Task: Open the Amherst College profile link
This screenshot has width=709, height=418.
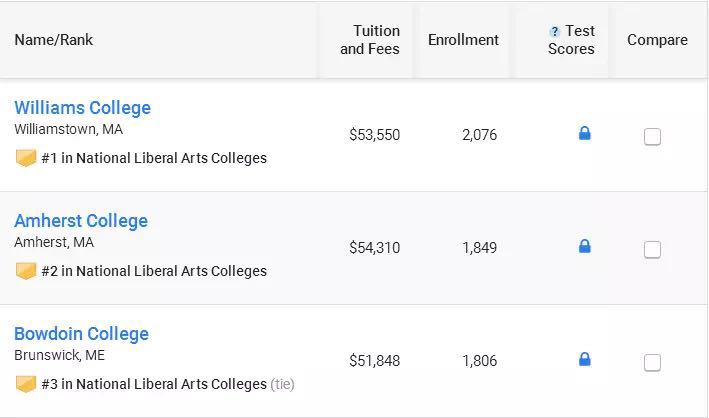Action: pyautogui.click(x=80, y=221)
